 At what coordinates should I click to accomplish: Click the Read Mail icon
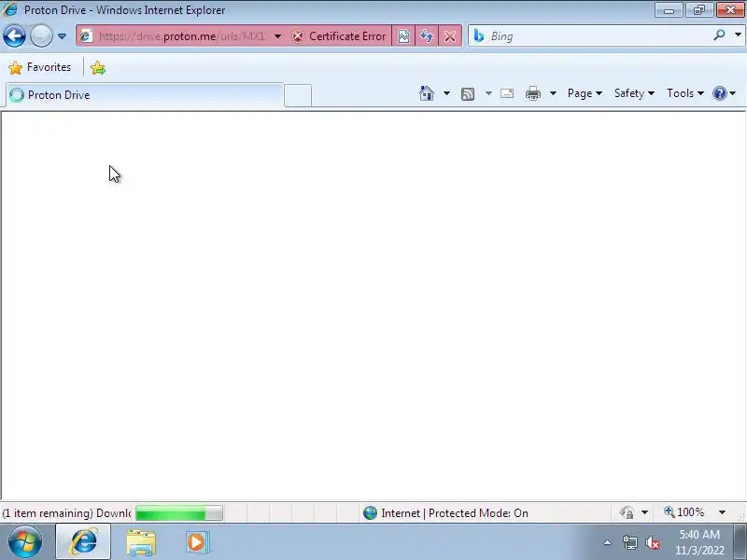(x=507, y=93)
